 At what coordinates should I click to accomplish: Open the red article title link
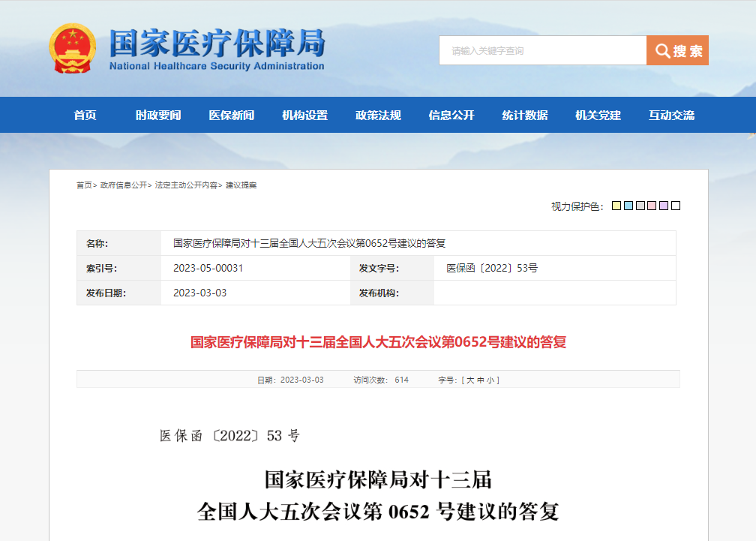[x=377, y=342]
